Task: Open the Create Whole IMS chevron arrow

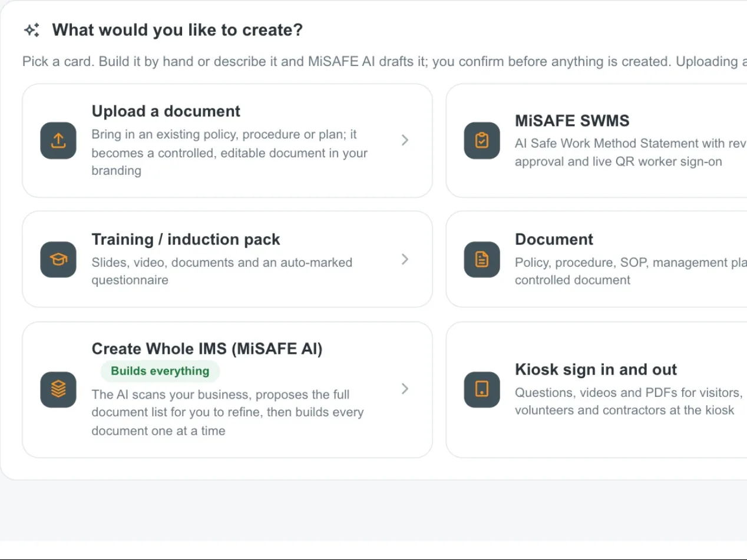Action: [x=405, y=389]
